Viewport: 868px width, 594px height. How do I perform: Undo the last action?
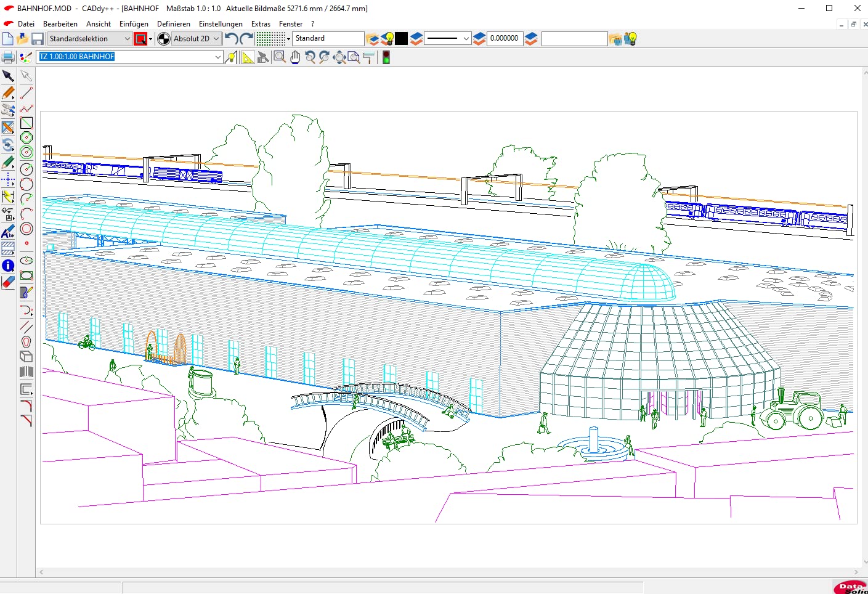[231, 39]
